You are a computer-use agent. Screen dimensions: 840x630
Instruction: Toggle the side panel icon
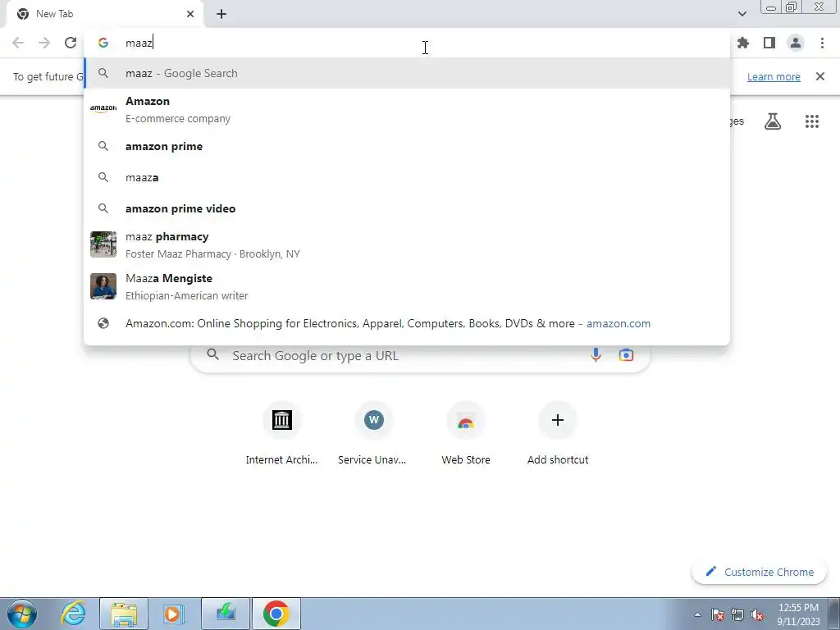(769, 43)
